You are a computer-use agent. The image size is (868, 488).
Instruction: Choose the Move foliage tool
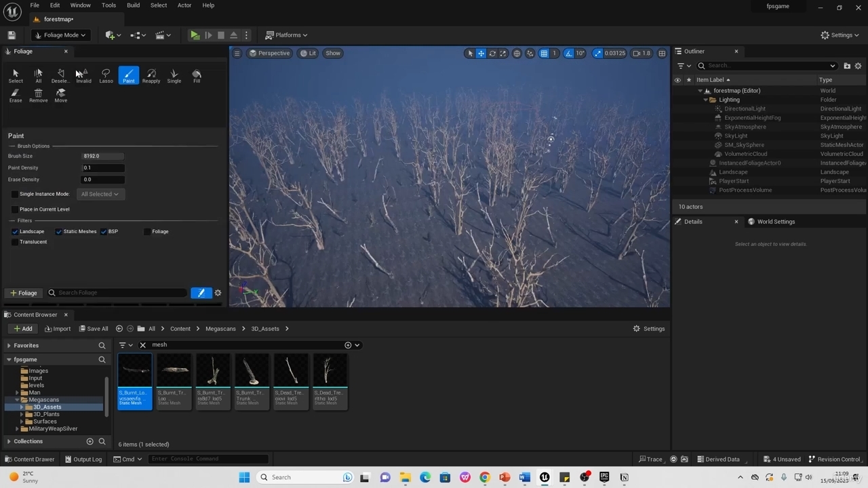[x=61, y=96]
